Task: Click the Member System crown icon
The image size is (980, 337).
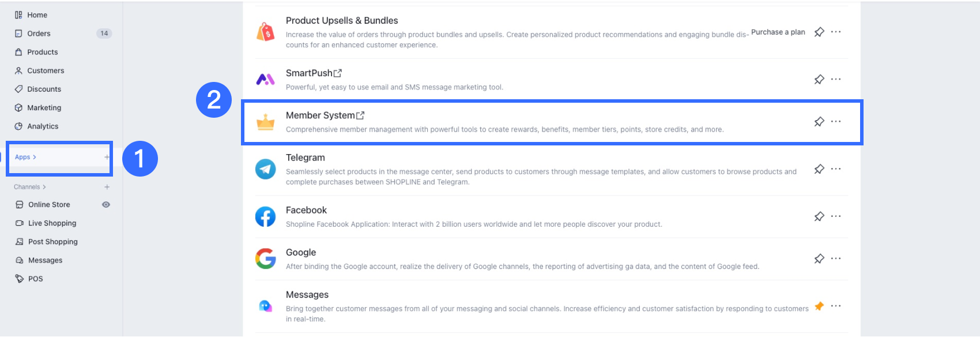Action: [x=266, y=122]
